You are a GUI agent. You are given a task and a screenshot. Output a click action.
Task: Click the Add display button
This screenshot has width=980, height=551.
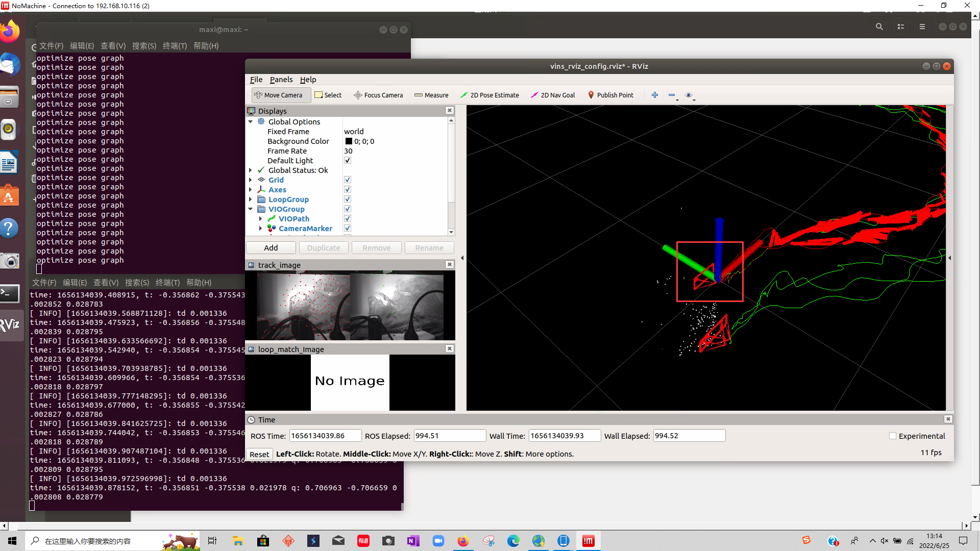click(x=271, y=248)
